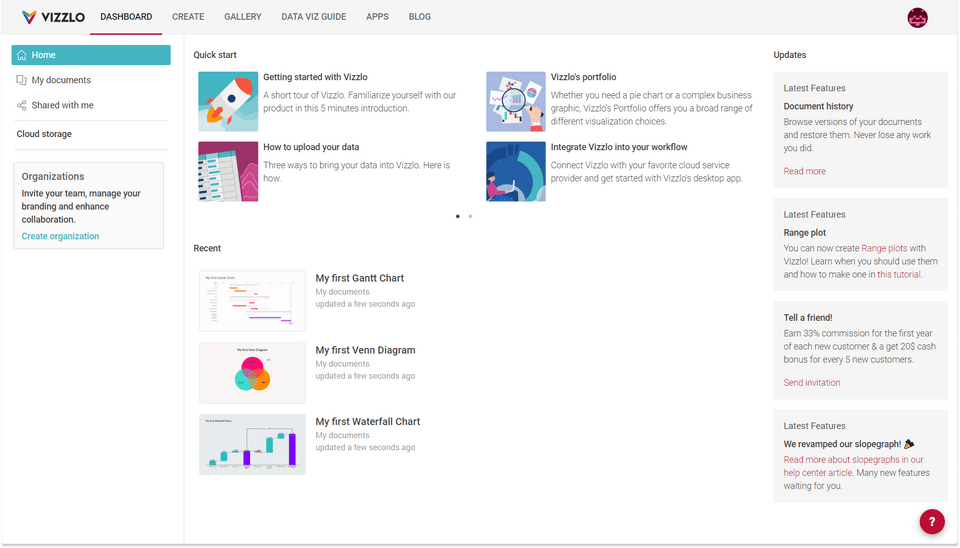This screenshot has width=960, height=548.
Task: Click the My documents icon
Action: [x=22, y=80]
